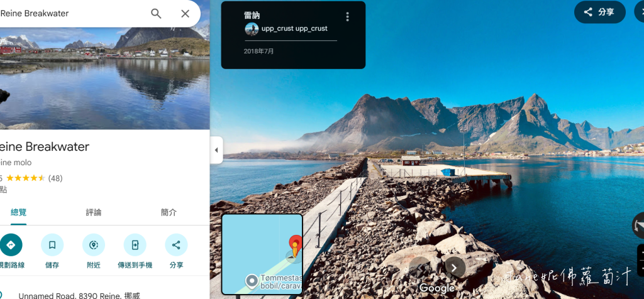Click the next photo arrow

(x=455, y=268)
